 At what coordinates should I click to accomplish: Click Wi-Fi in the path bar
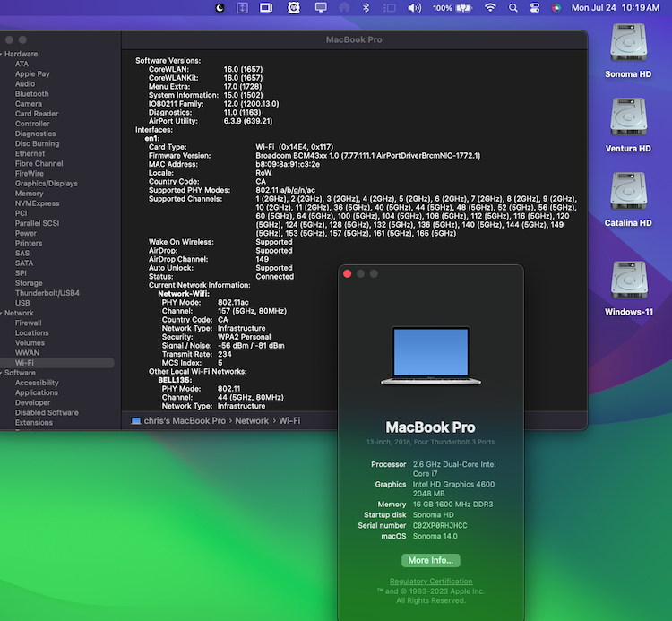289,421
